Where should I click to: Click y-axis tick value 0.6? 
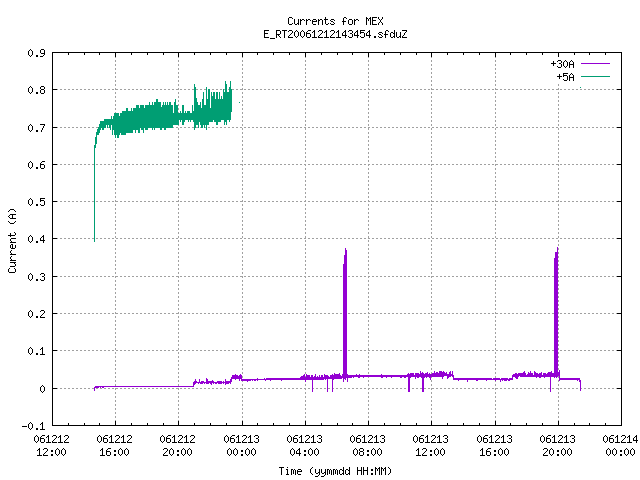coord(37,165)
